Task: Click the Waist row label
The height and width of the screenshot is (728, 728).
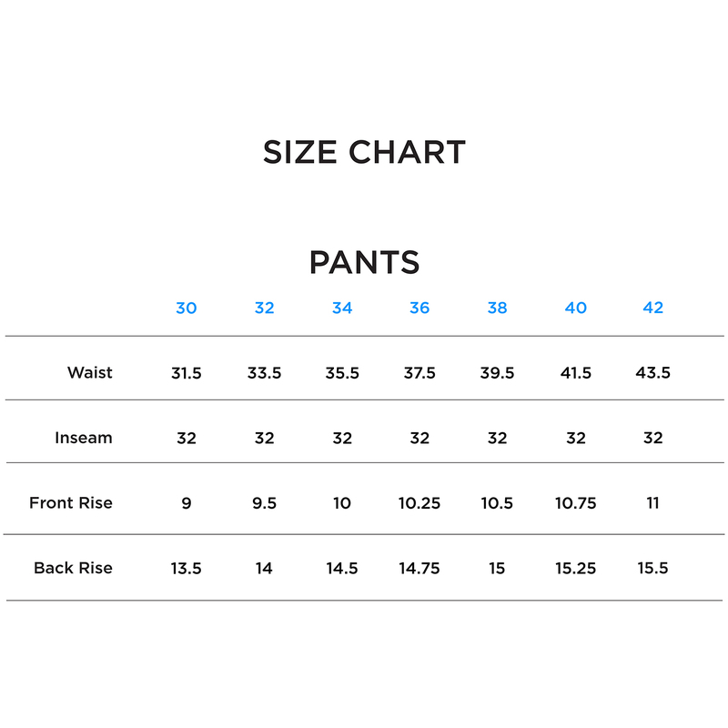Action: (x=90, y=372)
